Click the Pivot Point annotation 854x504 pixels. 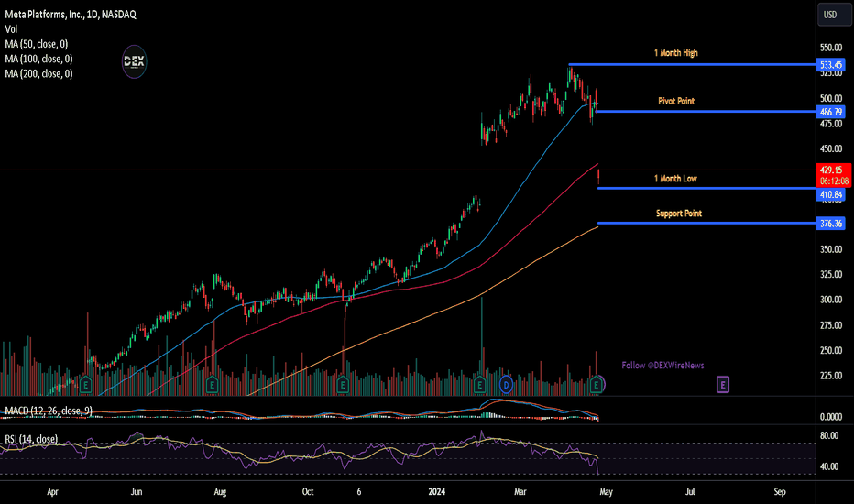click(676, 101)
